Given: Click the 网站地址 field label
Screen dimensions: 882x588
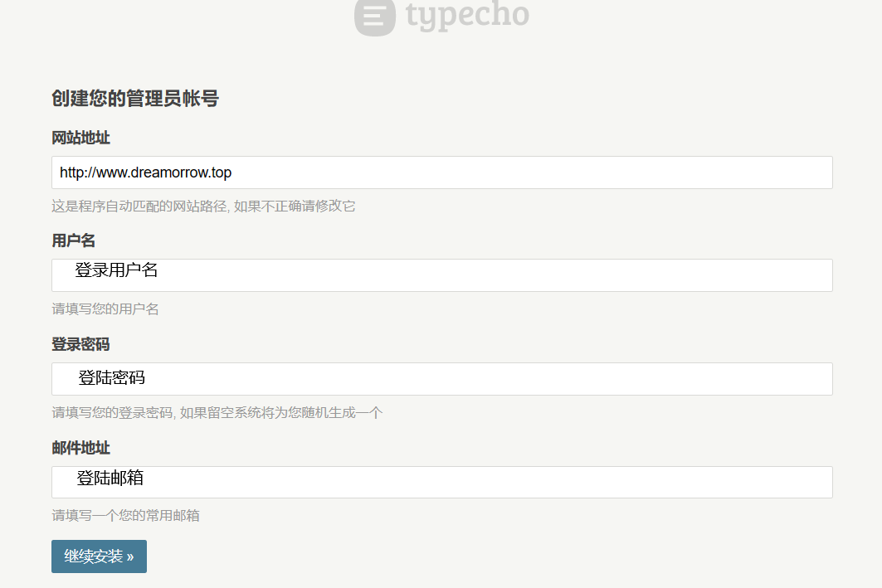Looking at the screenshot, I should click(x=80, y=138).
